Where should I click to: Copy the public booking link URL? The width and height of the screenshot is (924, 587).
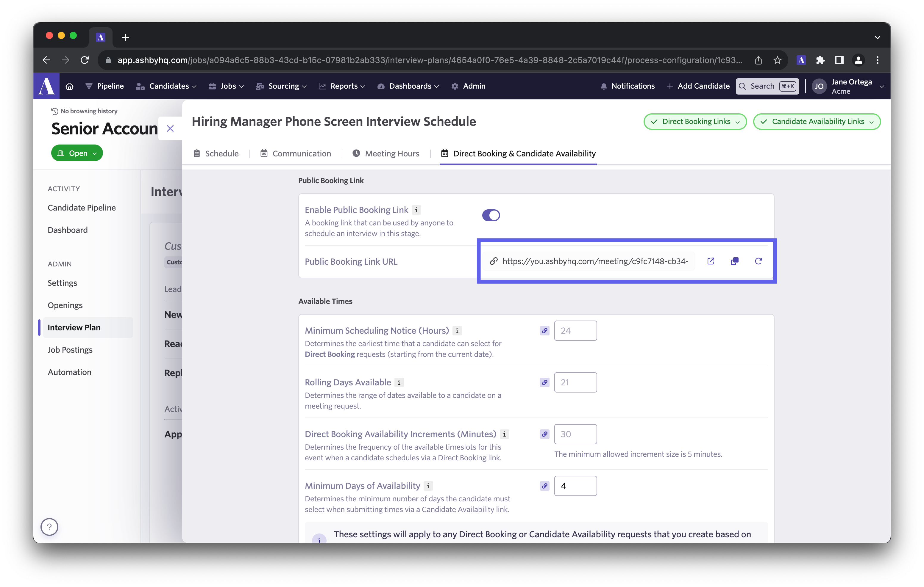click(x=734, y=261)
